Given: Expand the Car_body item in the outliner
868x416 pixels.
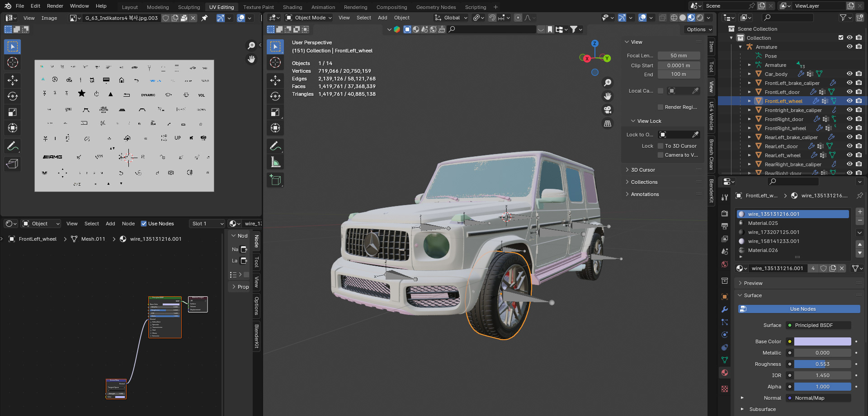Looking at the screenshot, I should click(x=749, y=74).
